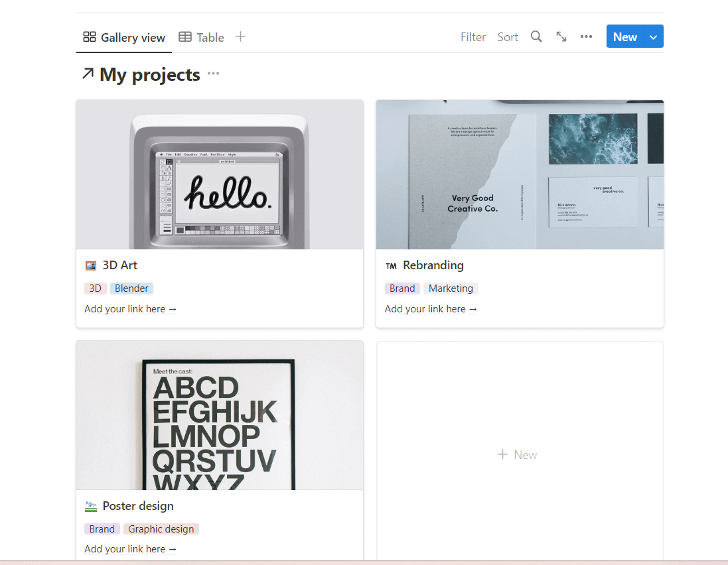
Task: Click the search magnifier icon
Action: 536,37
